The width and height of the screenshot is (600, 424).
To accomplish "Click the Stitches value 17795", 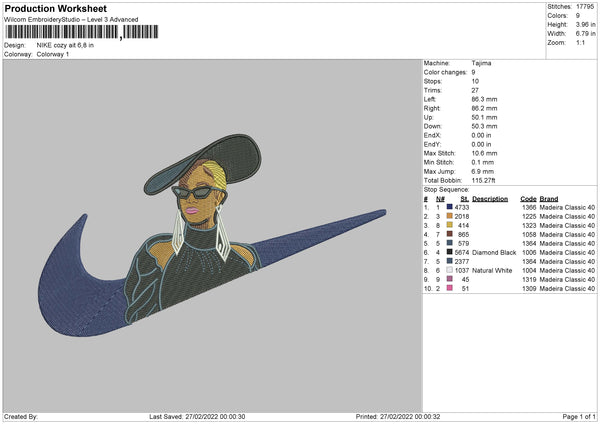I will point(585,7).
